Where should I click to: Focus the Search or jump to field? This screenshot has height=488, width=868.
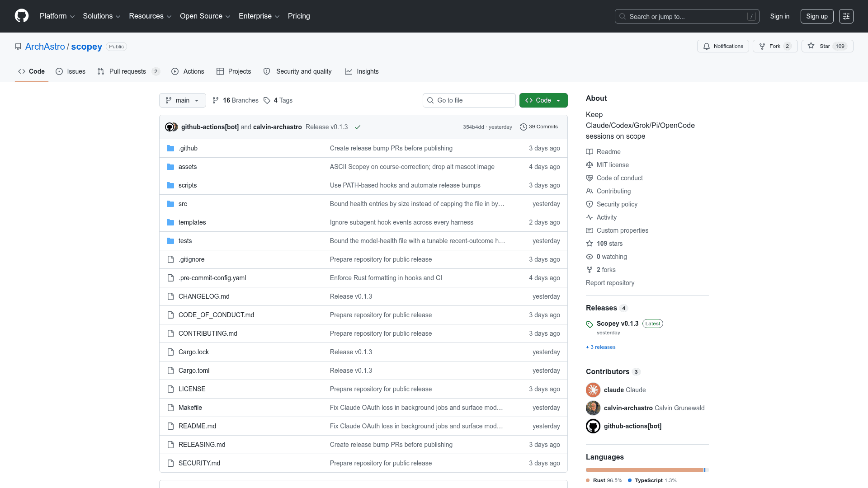coord(687,16)
